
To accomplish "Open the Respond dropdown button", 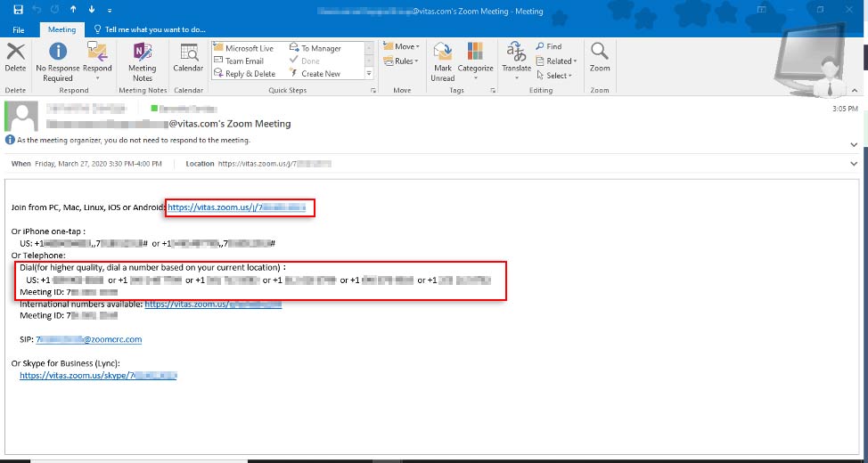I will point(97,62).
